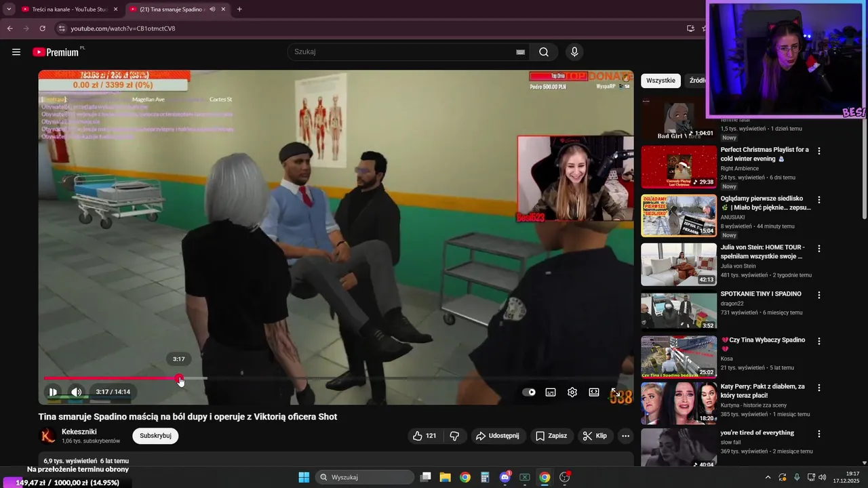This screenshot has height=488, width=868.
Task: Play Perfect Christmas Playlist thumbnail
Action: (679, 167)
